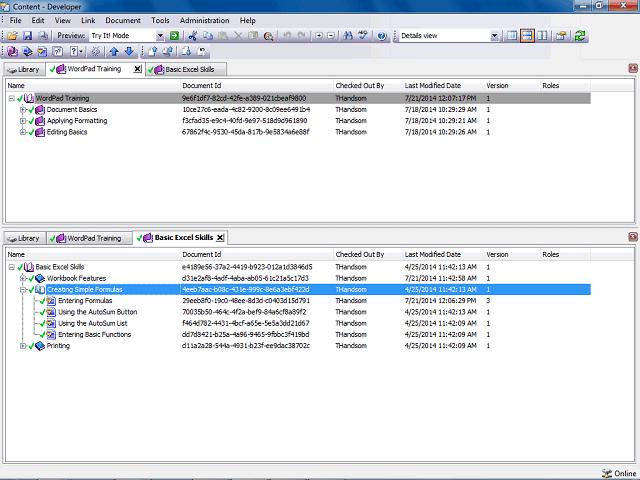Click the new topic icon in second toolbar
640x480 pixels.
[42, 51]
